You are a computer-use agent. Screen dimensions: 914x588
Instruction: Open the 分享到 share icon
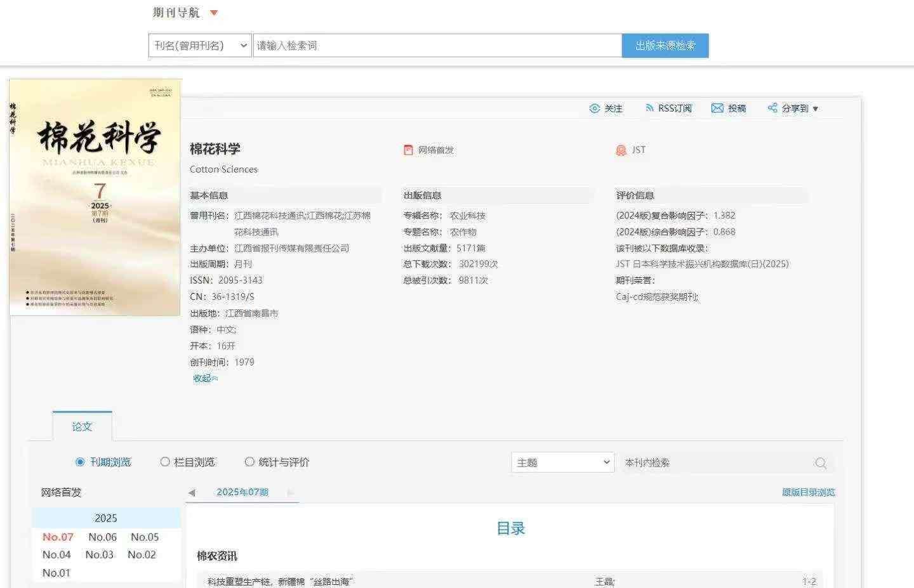[x=772, y=108]
